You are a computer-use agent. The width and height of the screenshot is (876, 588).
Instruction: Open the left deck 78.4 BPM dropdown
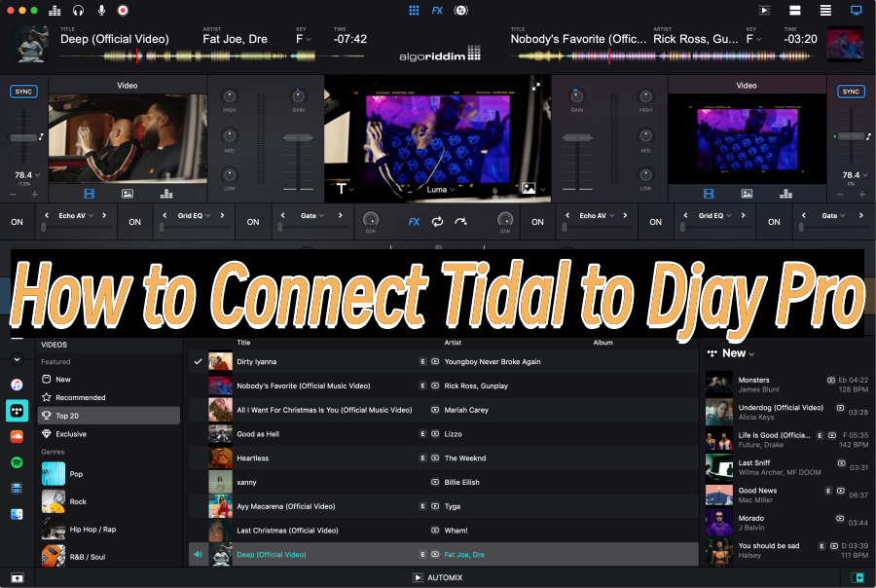pos(27,175)
